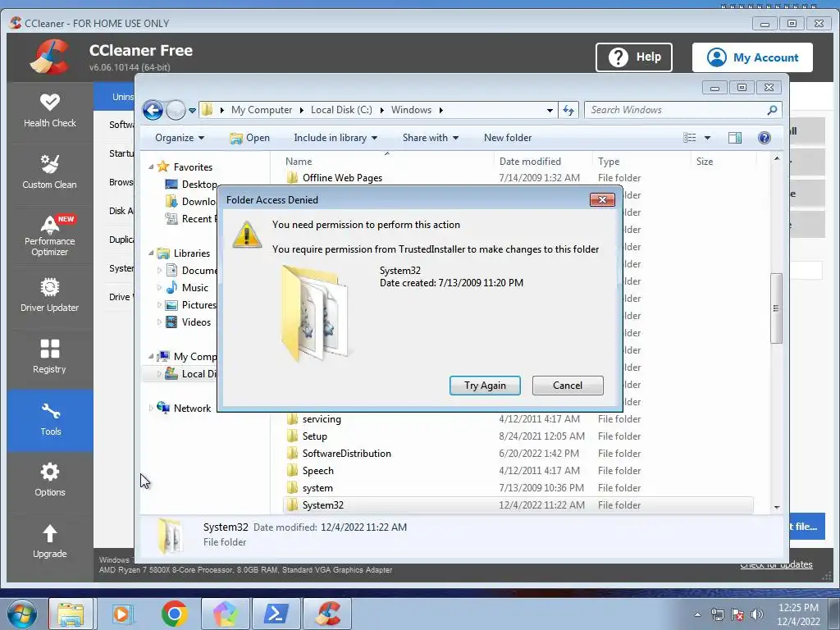Image resolution: width=840 pixels, height=630 pixels.
Task: Click the scroll down arrow in file list
Action: pyautogui.click(x=777, y=507)
